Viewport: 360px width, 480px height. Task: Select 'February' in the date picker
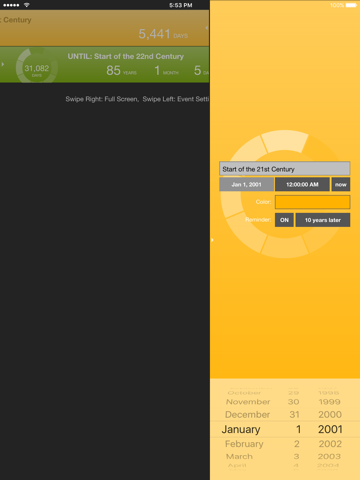(x=244, y=444)
